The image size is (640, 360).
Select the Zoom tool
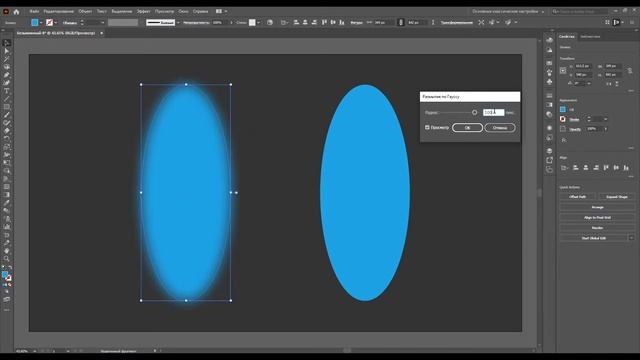pos(7,258)
